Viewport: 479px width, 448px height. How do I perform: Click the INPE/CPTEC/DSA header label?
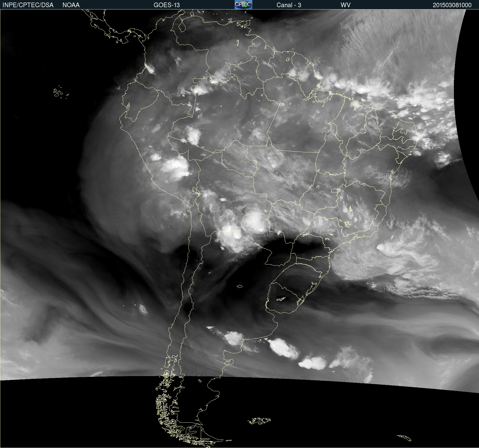28,5
